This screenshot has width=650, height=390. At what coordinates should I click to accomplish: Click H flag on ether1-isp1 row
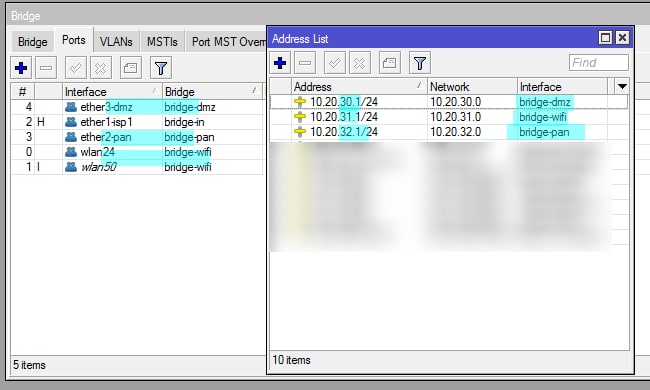coord(41,122)
